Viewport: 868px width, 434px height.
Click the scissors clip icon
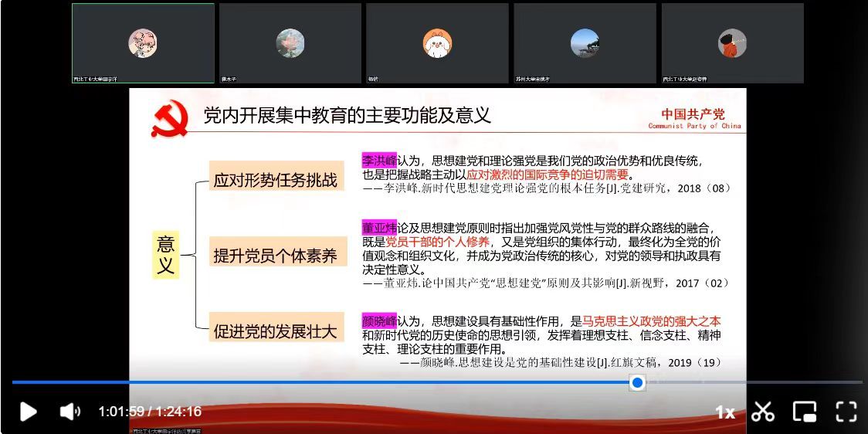pos(763,412)
